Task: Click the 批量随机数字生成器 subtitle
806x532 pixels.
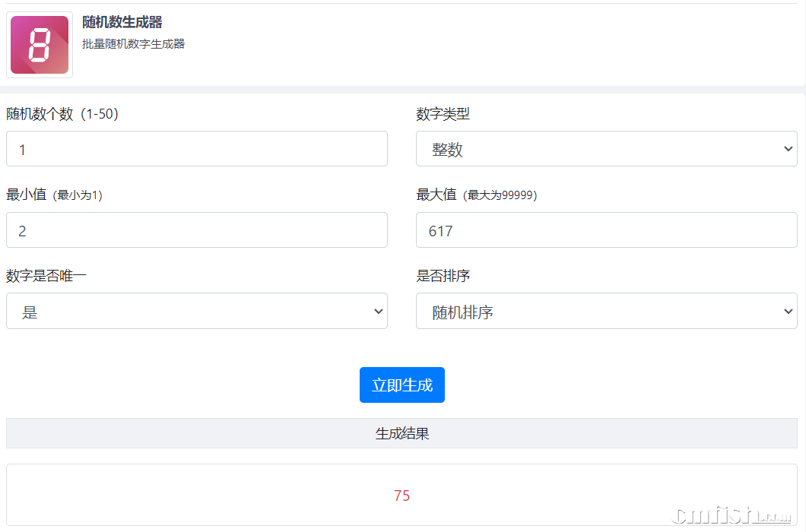Action: pos(134,44)
